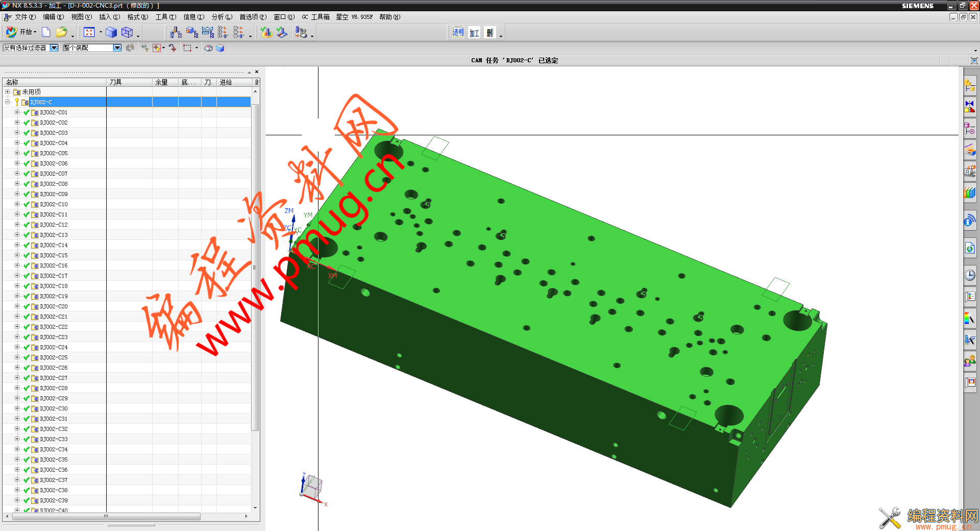Create a new file with the New icon
980x531 pixels.
pyautogui.click(x=46, y=32)
